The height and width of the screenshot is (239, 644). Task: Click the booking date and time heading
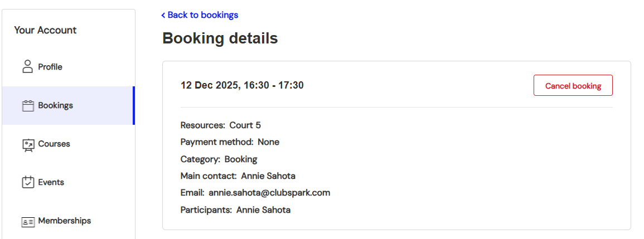(242, 85)
